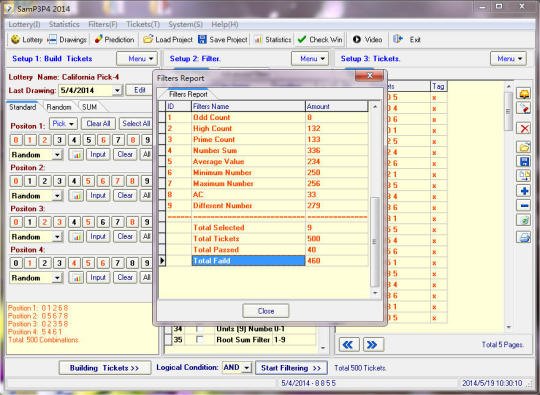The width and height of the screenshot is (540, 395).
Task: Open Position 1 chart icon
Action: coord(76,155)
